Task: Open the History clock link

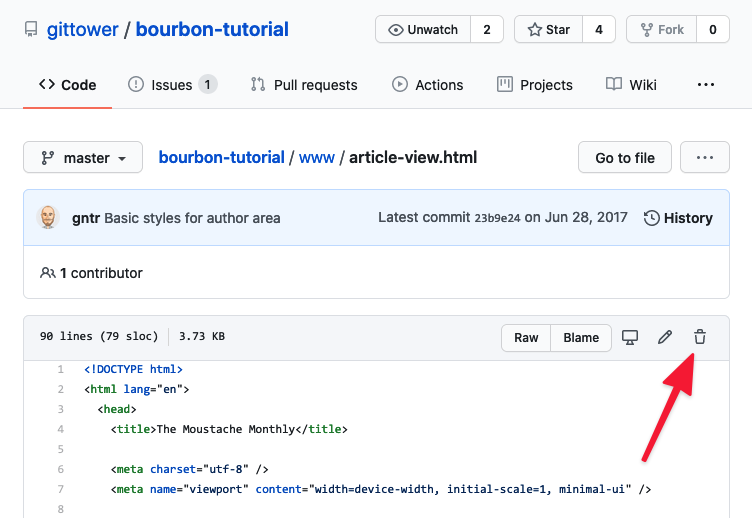Action: pos(678,218)
